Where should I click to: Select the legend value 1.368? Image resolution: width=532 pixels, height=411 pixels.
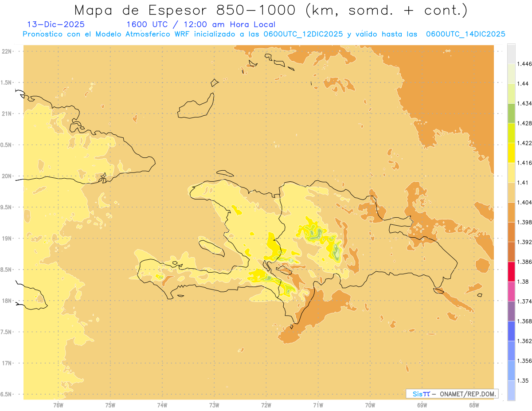pyautogui.click(x=525, y=321)
